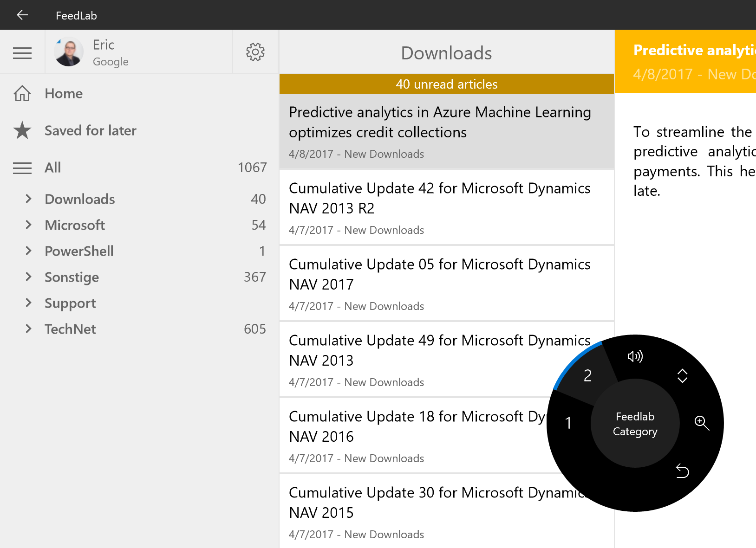Click the article title in yellow header
The image size is (756, 548).
point(694,50)
